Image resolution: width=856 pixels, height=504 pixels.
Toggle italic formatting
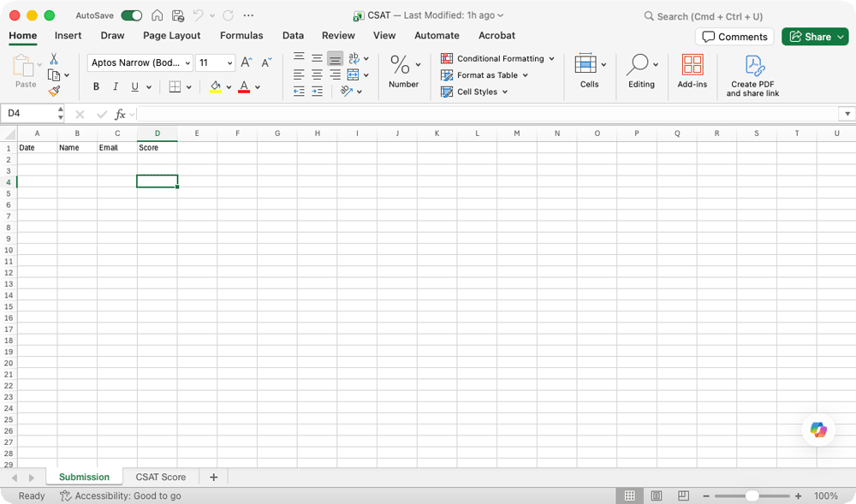tap(116, 86)
